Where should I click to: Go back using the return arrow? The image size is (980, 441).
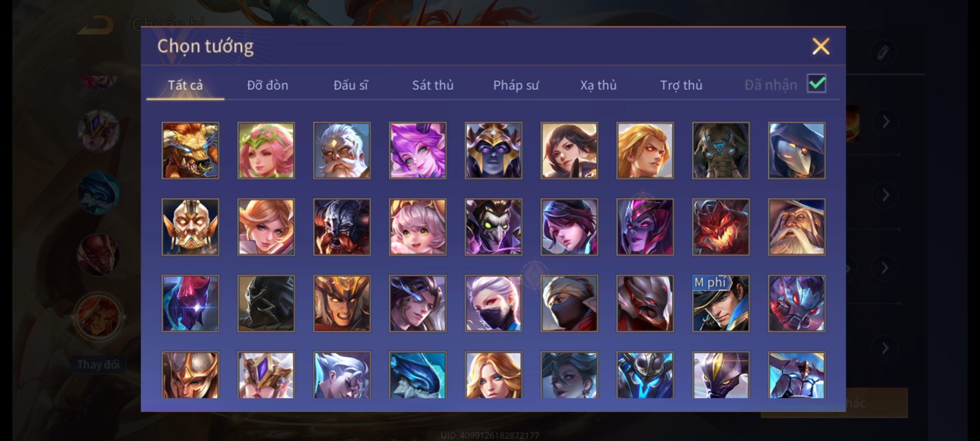tap(96, 25)
